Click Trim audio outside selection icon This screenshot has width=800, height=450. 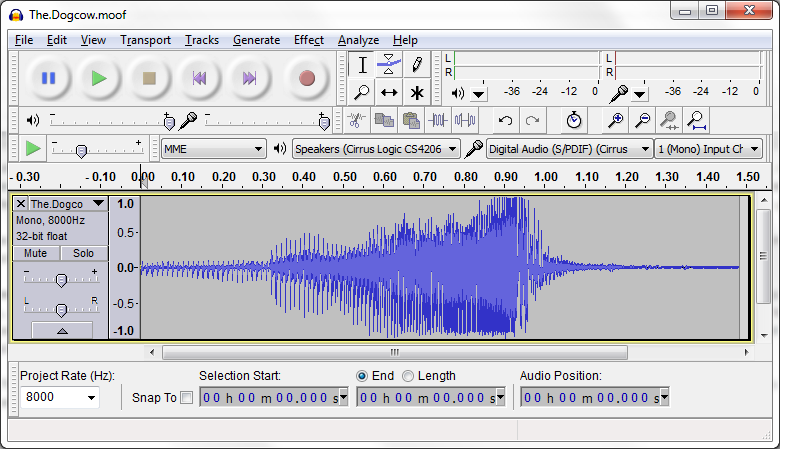[438, 120]
